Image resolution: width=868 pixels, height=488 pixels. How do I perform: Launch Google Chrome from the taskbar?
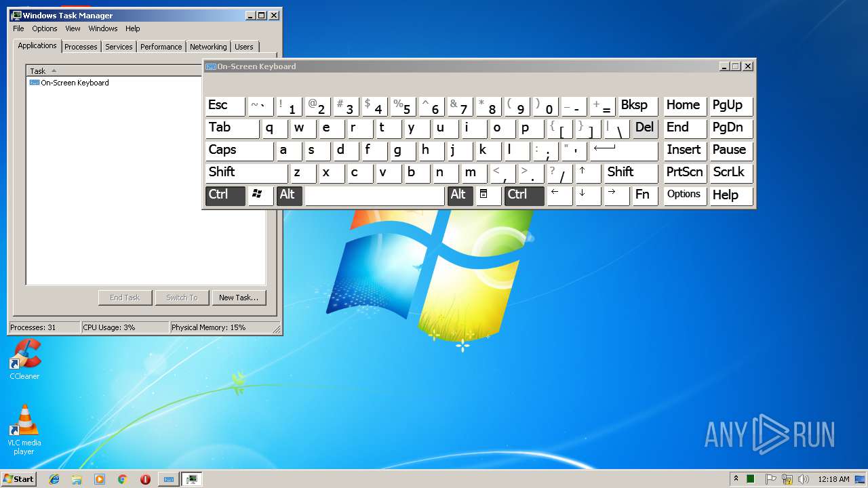pos(122,479)
